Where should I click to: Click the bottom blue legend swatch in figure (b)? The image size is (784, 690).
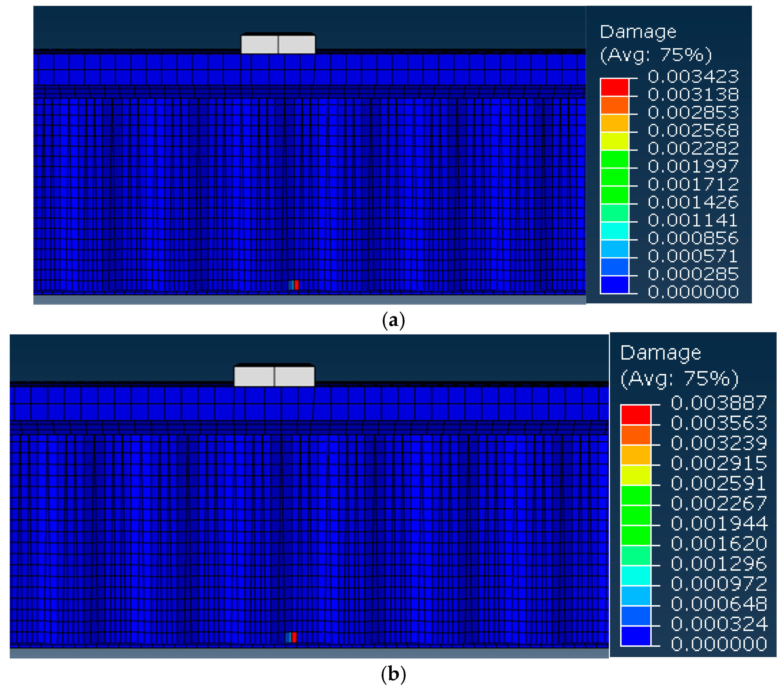[x=635, y=636]
